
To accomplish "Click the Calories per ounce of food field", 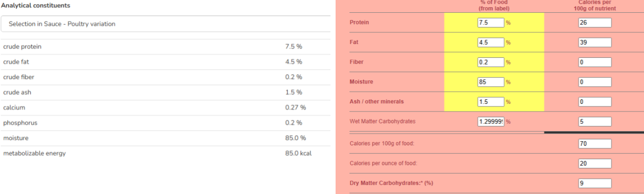I will [x=595, y=164].
